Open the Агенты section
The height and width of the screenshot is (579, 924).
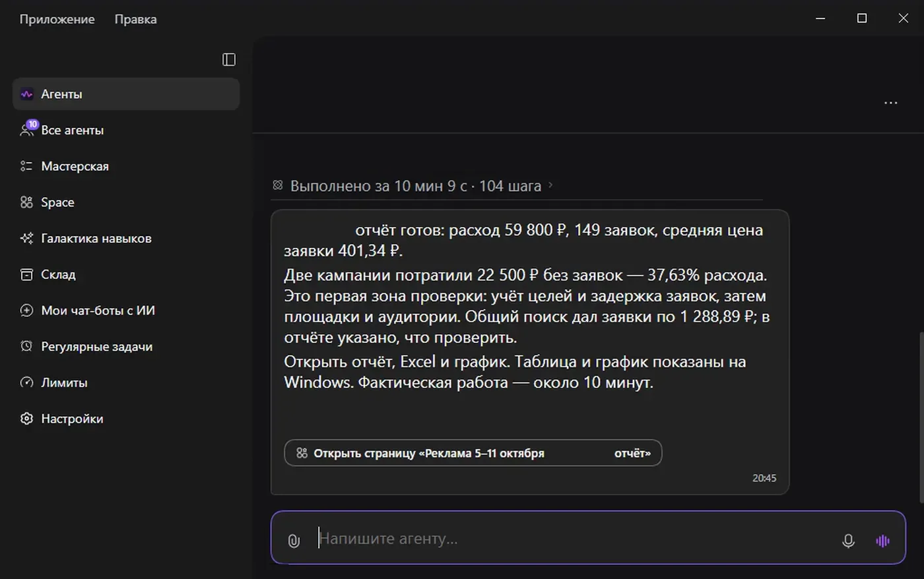126,94
